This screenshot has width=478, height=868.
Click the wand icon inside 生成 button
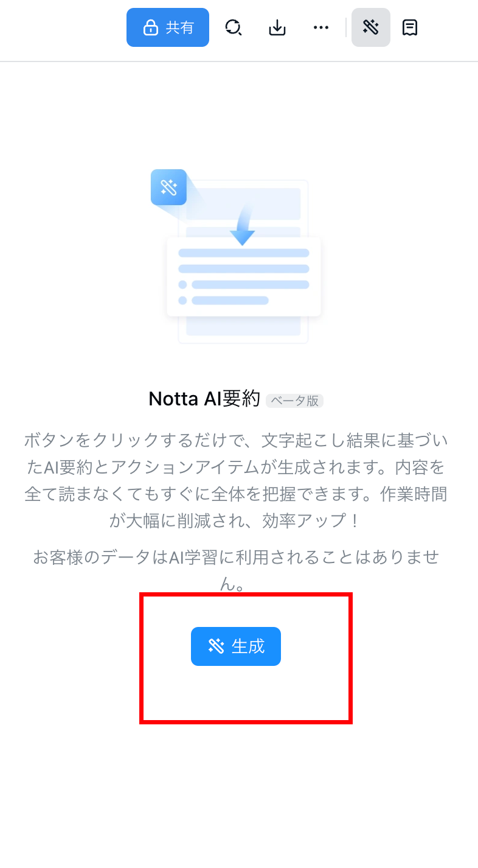216,646
